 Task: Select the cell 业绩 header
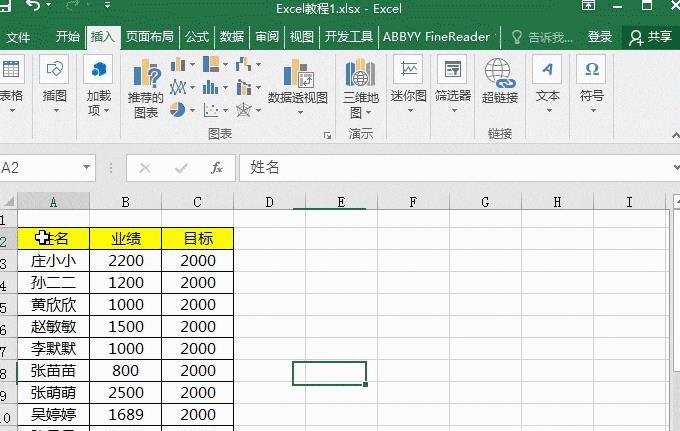point(125,238)
